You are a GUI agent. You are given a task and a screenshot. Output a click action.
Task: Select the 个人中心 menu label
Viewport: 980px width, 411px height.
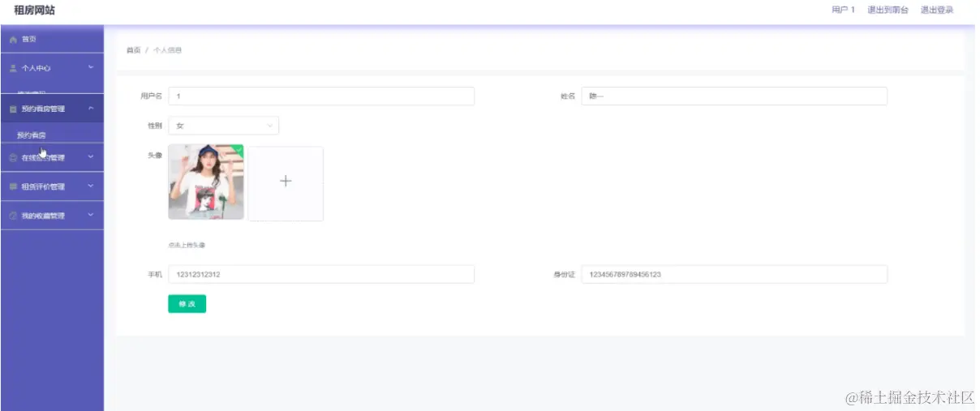pos(36,68)
